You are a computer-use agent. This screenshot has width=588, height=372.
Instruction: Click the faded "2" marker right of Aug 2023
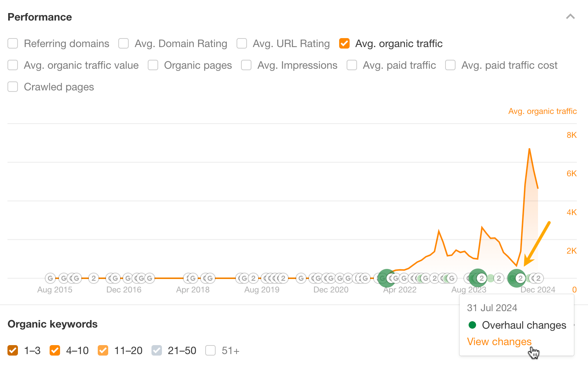click(x=498, y=278)
